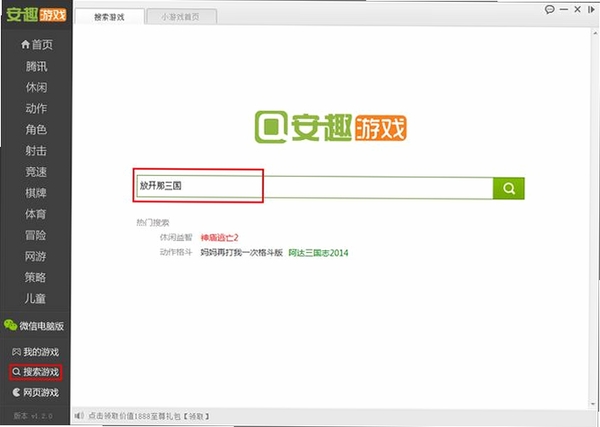This screenshot has height=427, width=600.
Task: Open the 动作 category
Action: tap(36, 108)
